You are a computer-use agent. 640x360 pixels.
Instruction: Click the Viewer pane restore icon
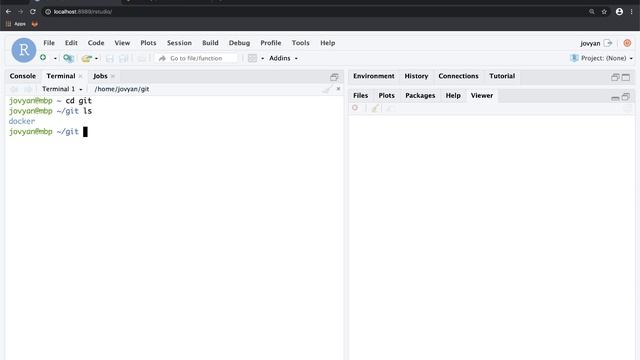click(x=625, y=97)
